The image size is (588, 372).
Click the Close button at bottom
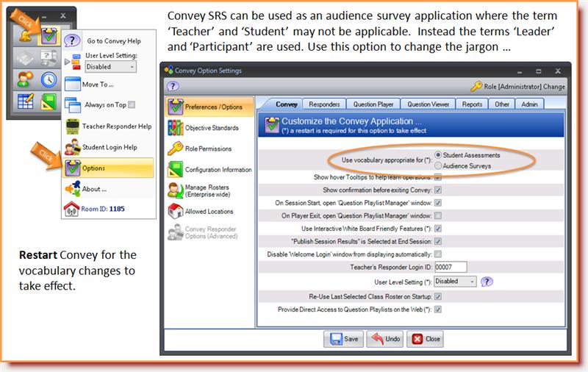tap(426, 339)
